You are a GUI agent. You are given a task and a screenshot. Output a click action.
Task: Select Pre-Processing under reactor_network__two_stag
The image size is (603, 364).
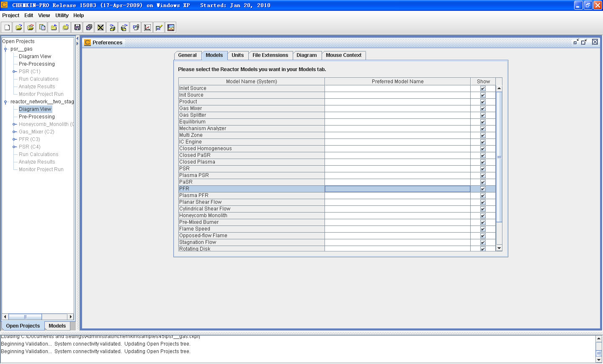(x=37, y=117)
